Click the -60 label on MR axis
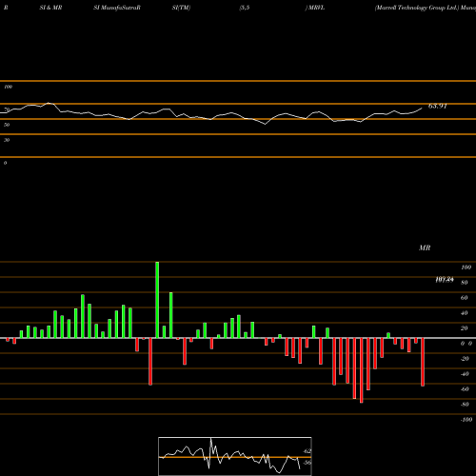The width and height of the screenshot is (476, 476). [x=465, y=389]
